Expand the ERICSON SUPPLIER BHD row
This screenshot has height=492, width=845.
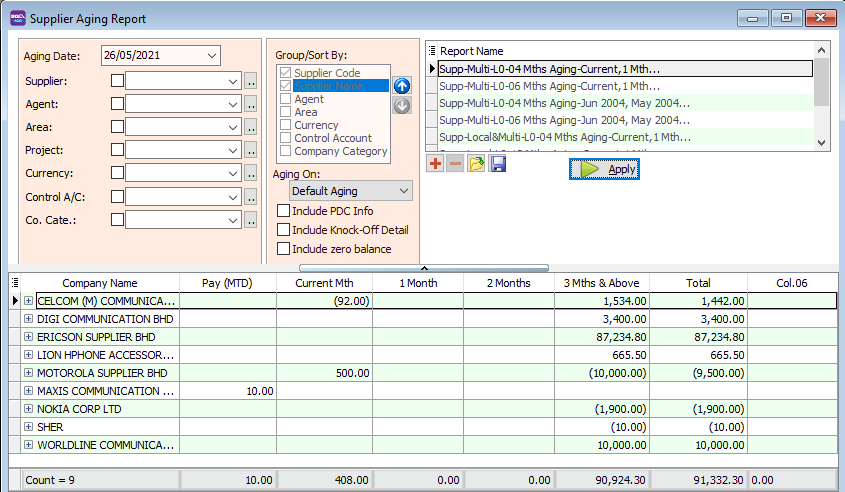pyautogui.click(x=28, y=337)
